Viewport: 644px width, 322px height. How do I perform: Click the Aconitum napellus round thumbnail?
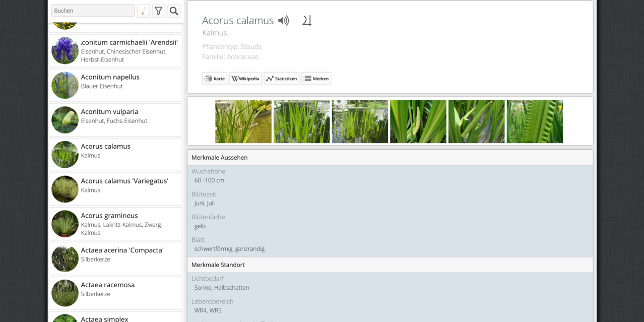point(65,85)
